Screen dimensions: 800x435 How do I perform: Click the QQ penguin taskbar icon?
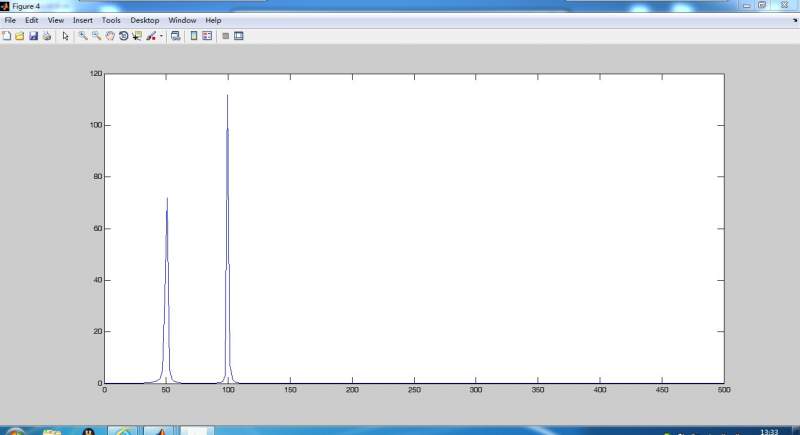click(88, 431)
